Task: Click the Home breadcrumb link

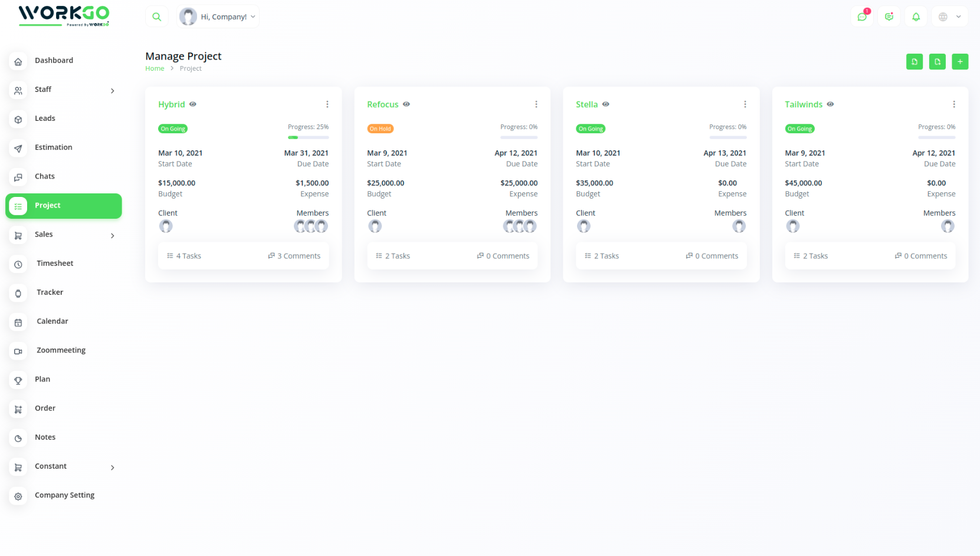Action: pyautogui.click(x=155, y=68)
